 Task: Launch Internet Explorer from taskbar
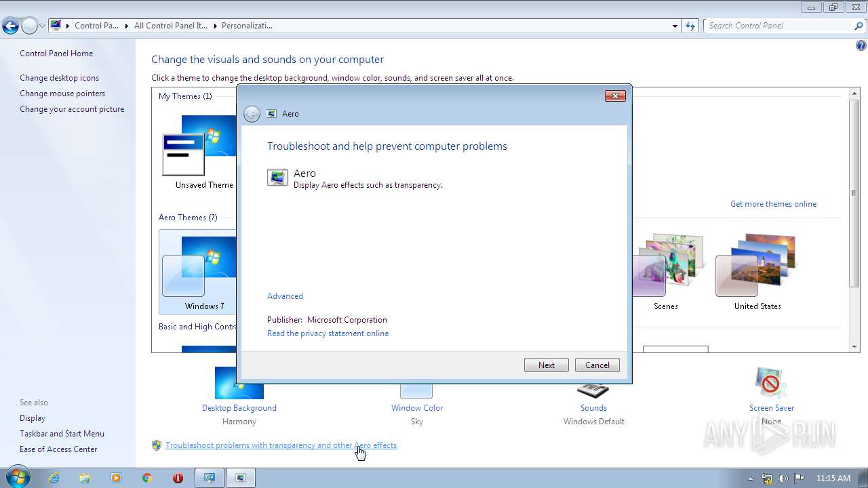click(x=54, y=478)
